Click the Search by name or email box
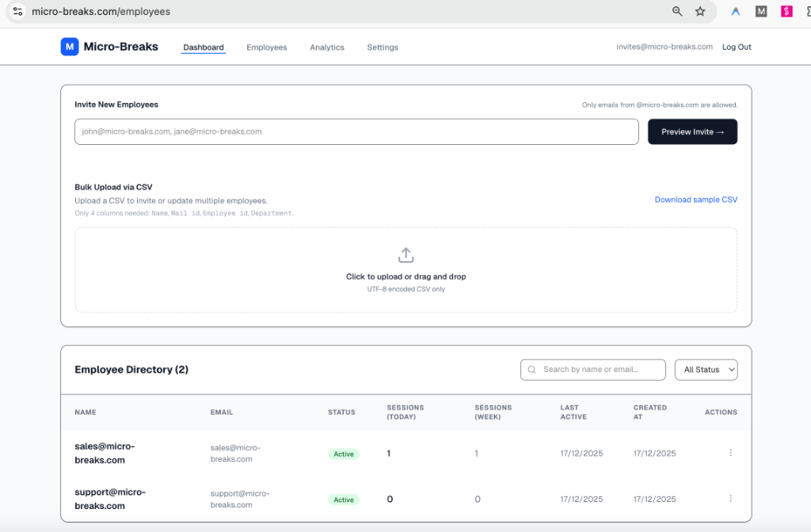This screenshot has width=811, height=532. point(592,370)
